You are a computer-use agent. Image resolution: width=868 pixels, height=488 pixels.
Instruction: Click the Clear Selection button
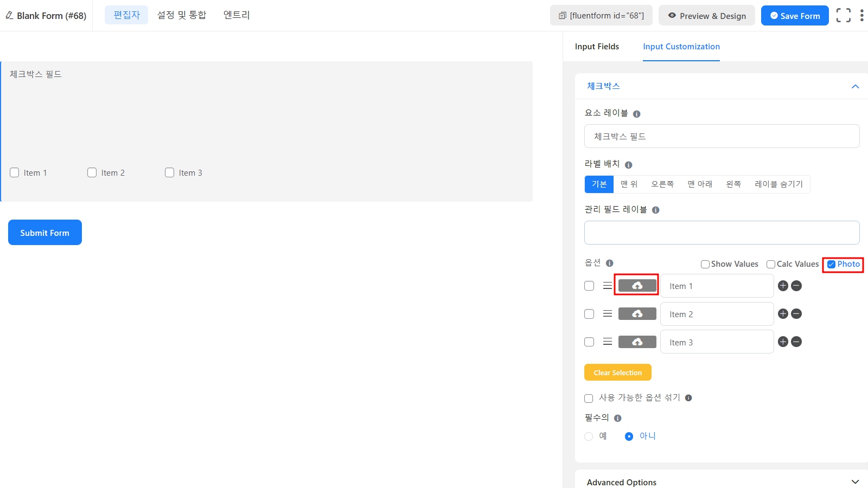pyautogui.click(x=618, y=373)
